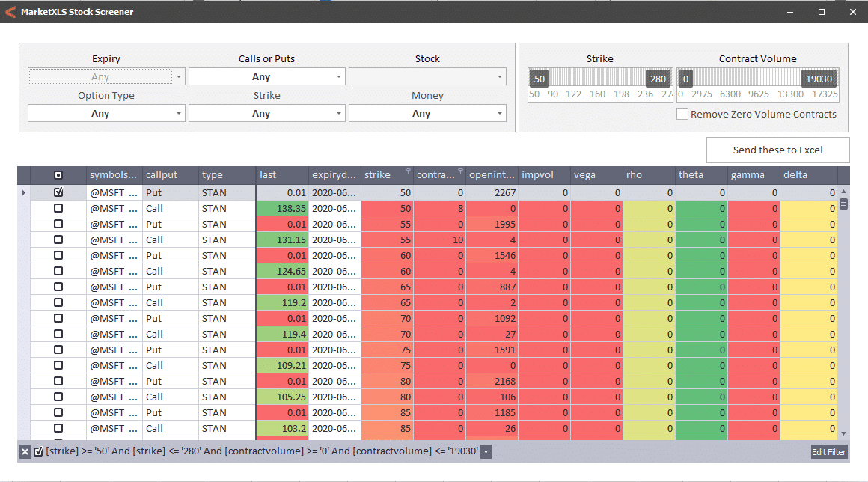The height and width of the screenshot is (482, 868).
Task: Sort by the openint column header
Action: [x=492, y=175]
